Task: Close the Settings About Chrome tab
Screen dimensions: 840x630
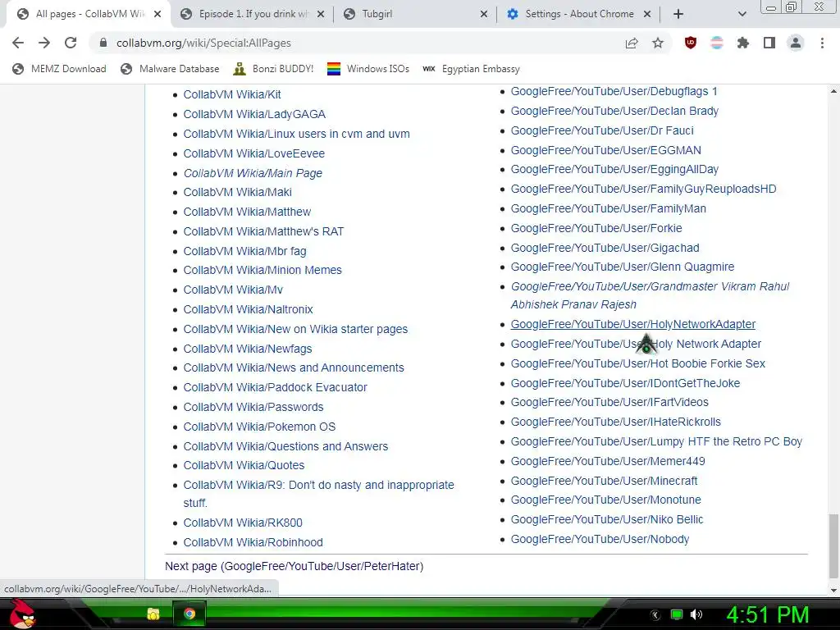Action: (647, 14)
